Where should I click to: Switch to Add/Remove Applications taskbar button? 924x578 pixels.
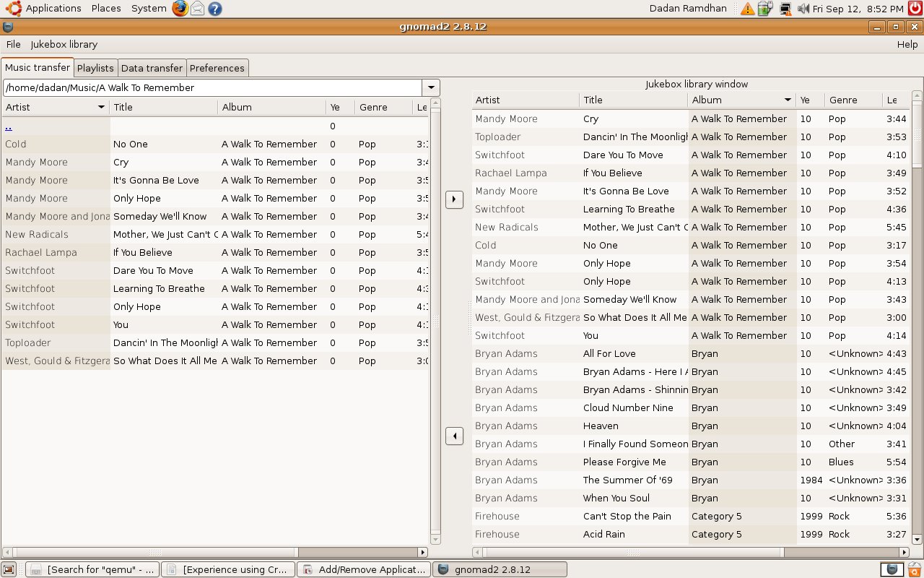[x=364, y=569]
